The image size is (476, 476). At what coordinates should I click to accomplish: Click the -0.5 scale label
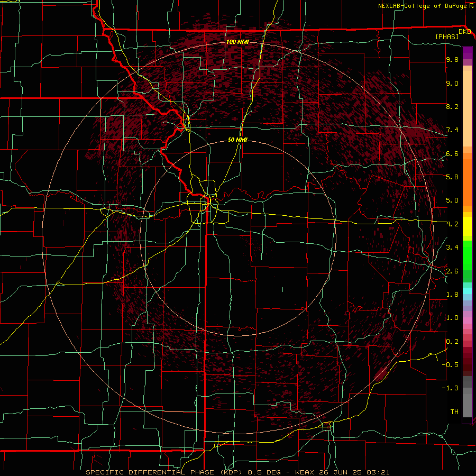pyautogui.click(x=450, y=365)
